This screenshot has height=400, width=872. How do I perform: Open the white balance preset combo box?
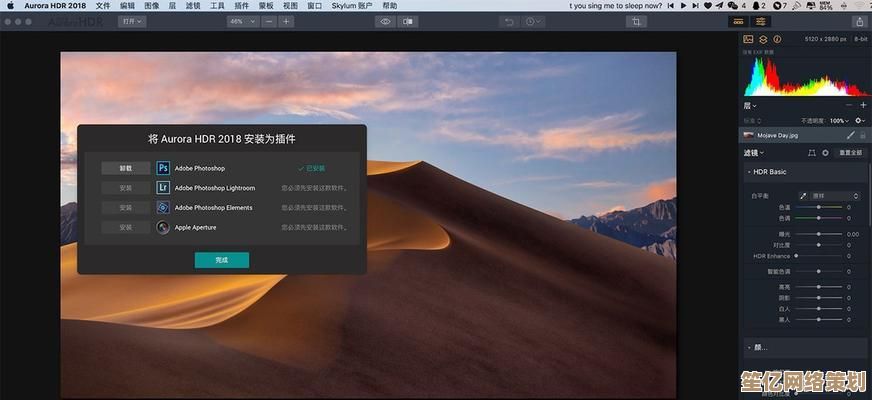835,196
